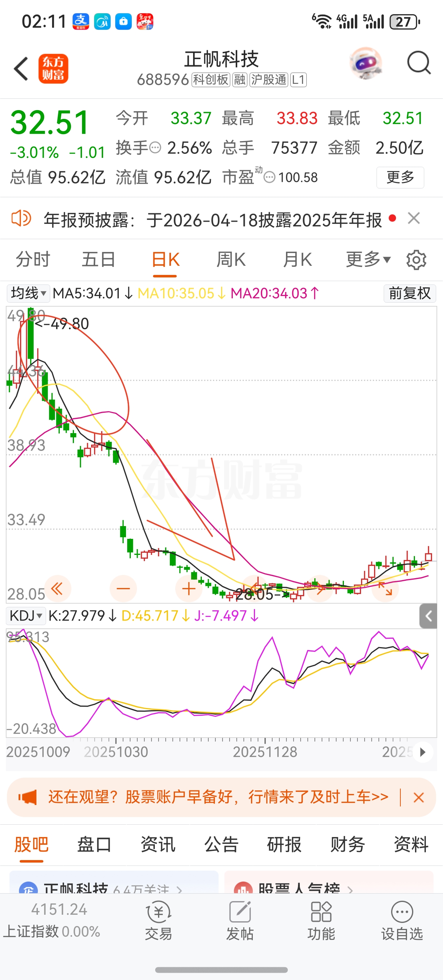Viewport: 443px width, 980px height.
Task: Collapse side panel arrow next to KDJ
Action: click(x=428, y=616)
